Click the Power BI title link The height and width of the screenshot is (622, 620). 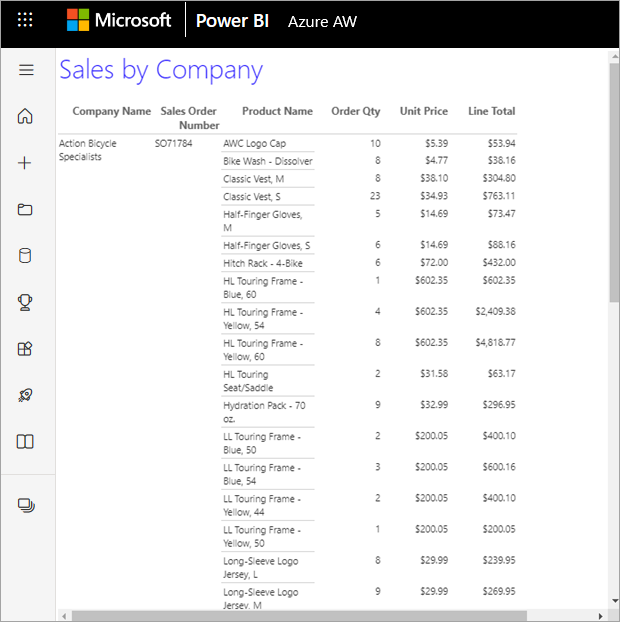pyautogui.click(x=232, y=21)
